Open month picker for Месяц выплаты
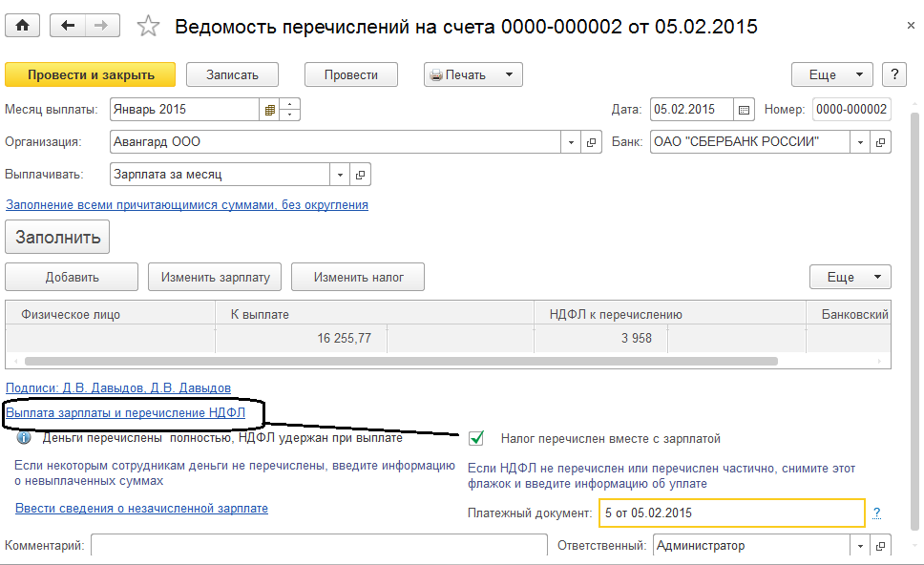This screenshot has height=565, width=924. coord(269,110)
